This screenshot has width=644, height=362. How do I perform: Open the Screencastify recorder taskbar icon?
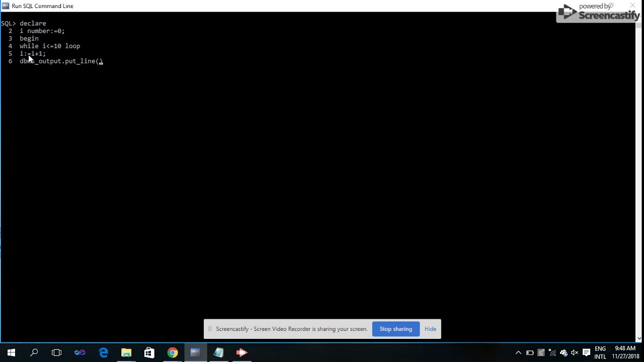click(x=242, y=352)
